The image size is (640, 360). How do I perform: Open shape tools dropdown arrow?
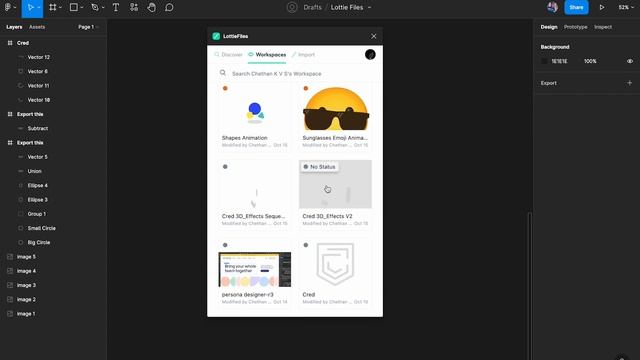[x=82, y=7]
